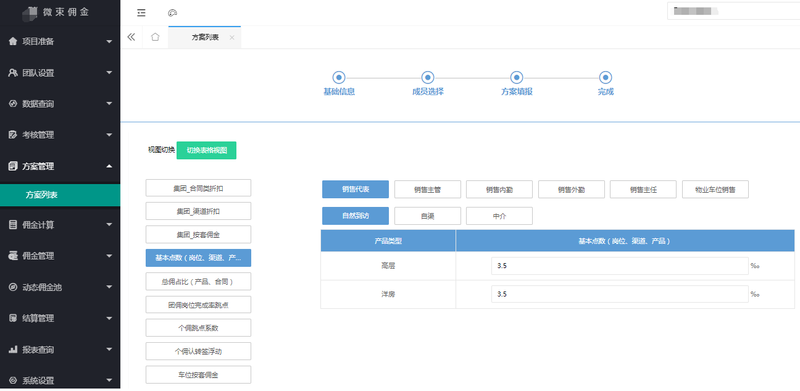Click the 高层 basic points input field
800x391 pixels.
coord(620,266)
